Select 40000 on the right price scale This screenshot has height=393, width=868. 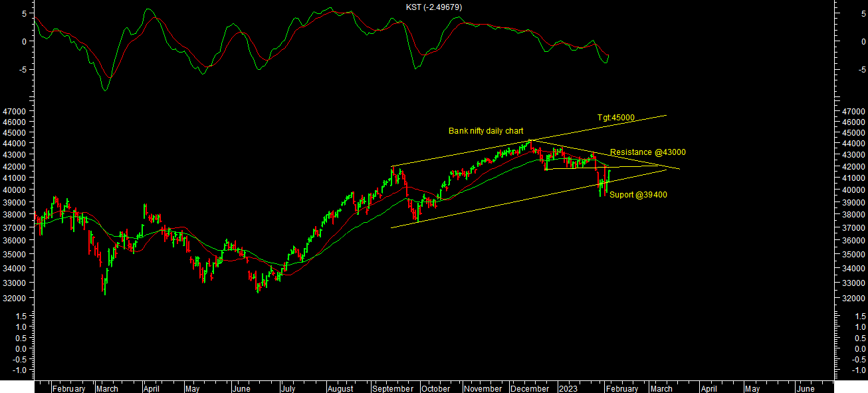[x=853, y=190]
